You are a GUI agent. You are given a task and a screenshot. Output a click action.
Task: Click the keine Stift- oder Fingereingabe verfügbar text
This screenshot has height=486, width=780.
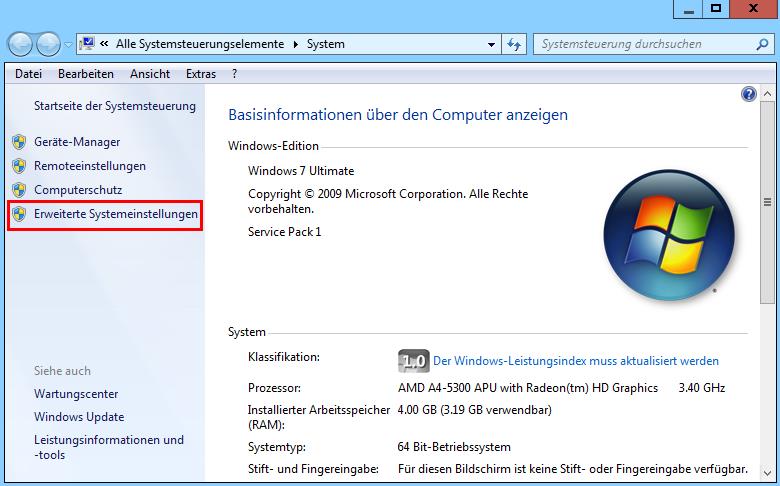tap(573, 469)
